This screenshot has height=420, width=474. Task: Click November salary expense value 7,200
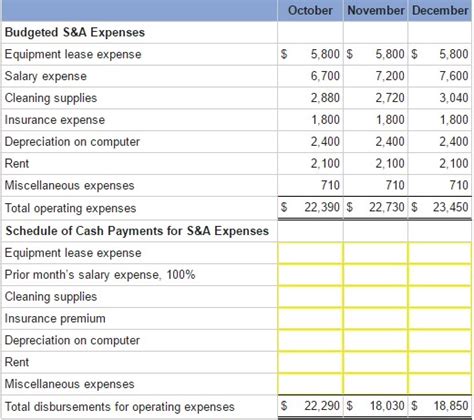[390, 76]
